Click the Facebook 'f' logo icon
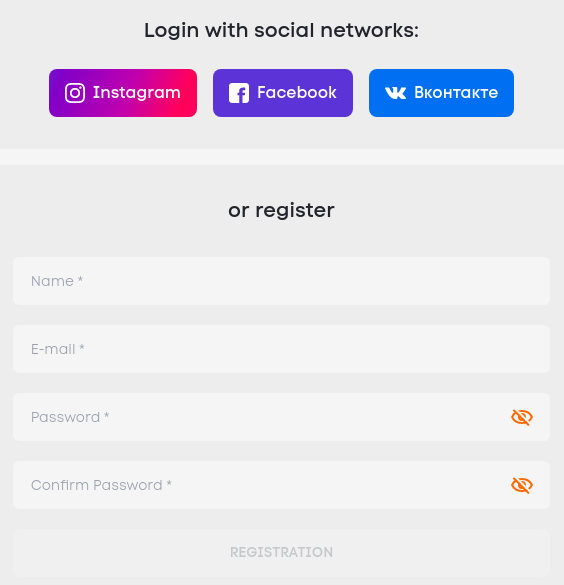This screenshot has width=564, height=585. [x=239, y=93]
